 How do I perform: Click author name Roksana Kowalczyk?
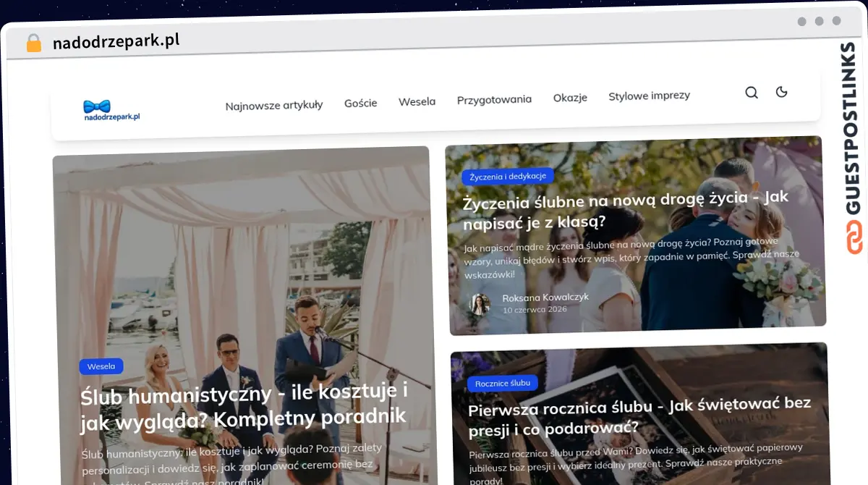click(x=545, y=298)
